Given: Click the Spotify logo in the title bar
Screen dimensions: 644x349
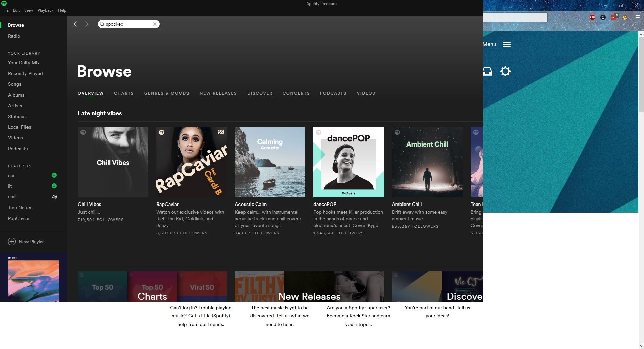Looking at the screenshot, I should [4, 3].
